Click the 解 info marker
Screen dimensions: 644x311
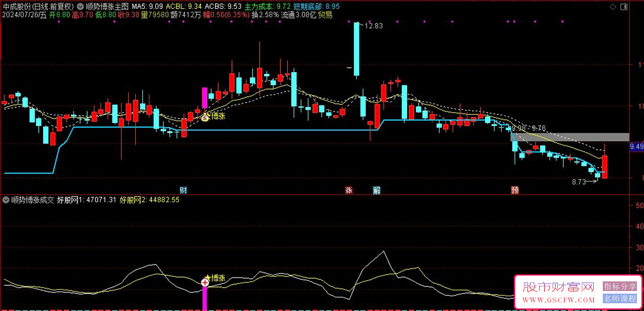pos(376,190)
